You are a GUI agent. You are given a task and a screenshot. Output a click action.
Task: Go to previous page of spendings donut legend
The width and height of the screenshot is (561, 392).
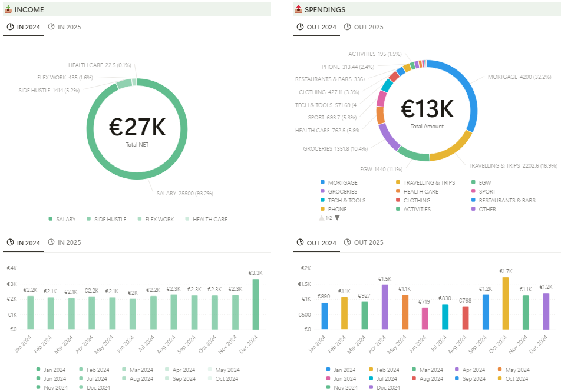[x=322, y=218]
